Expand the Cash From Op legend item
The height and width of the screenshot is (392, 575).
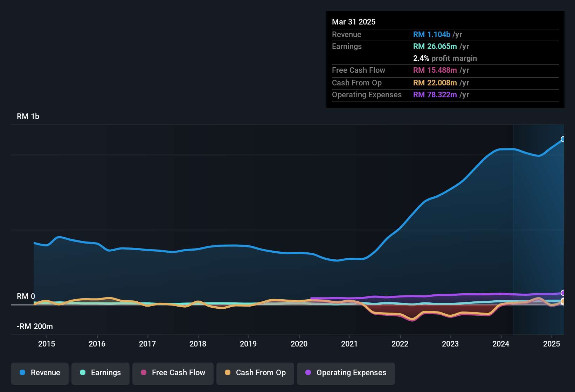255,373
